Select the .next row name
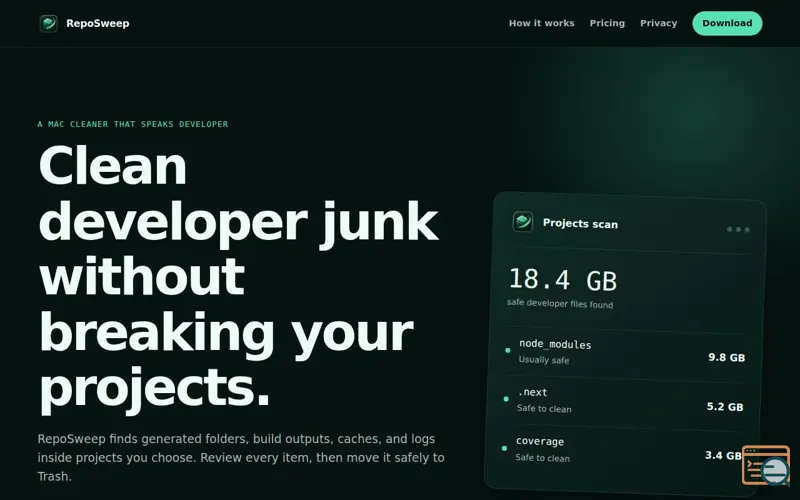The image size is (800, 500). pos(533,392)
